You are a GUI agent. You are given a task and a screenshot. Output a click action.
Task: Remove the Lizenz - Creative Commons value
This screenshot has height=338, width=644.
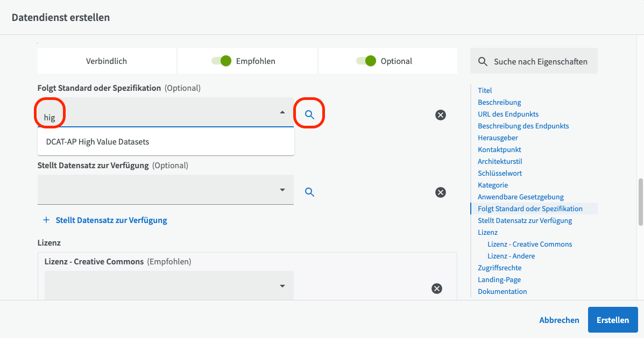click(x=437, y=289)
